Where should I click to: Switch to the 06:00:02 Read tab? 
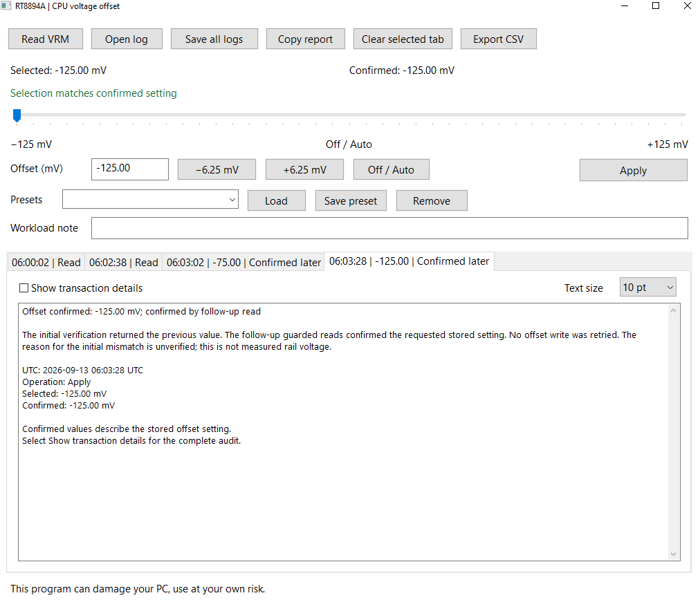[46, 262]
